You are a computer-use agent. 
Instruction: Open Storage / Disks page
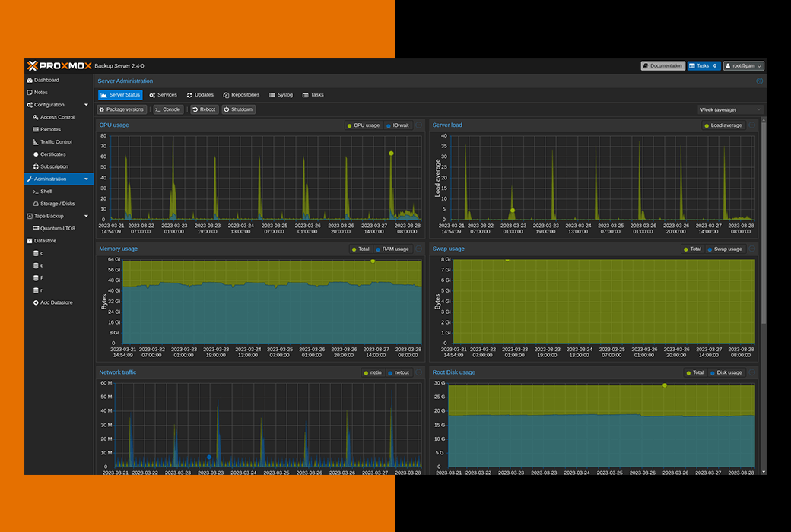click(57, 204)
